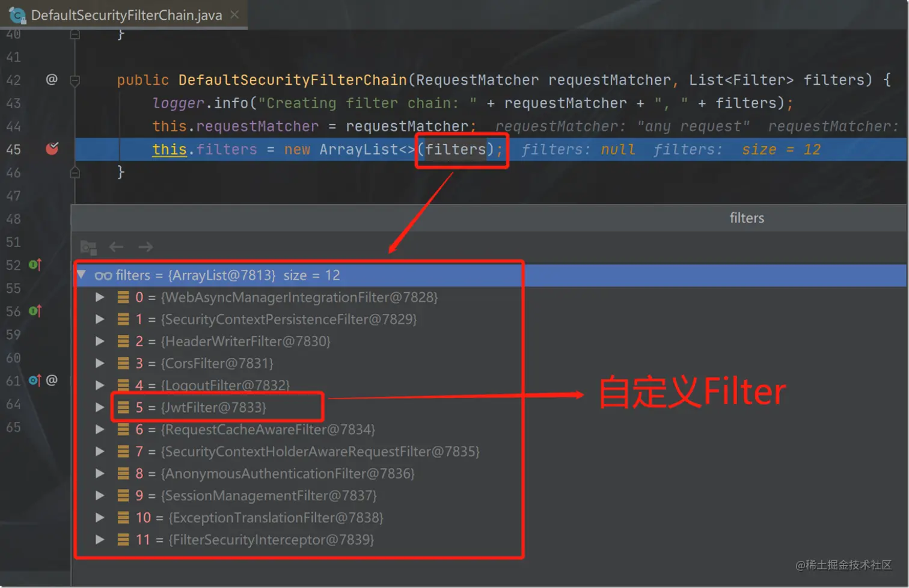Select row SessionManagementFilter@7837
The image size is (909, 588).
pyautogui.click(x=489, y=495)
